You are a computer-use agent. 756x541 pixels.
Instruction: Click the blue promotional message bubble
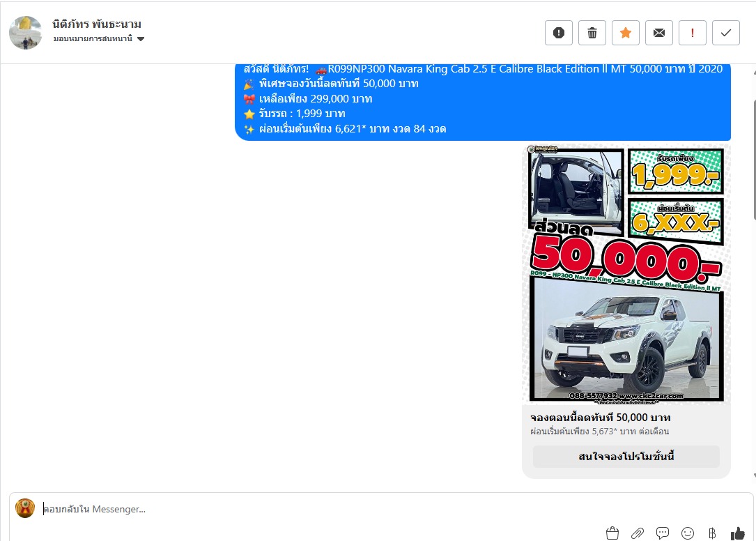[483, 102]
